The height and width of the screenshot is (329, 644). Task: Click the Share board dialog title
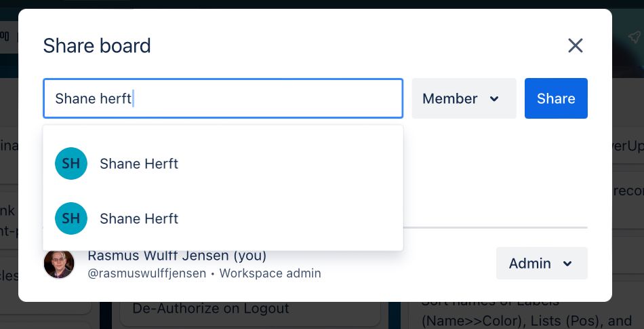97,46
